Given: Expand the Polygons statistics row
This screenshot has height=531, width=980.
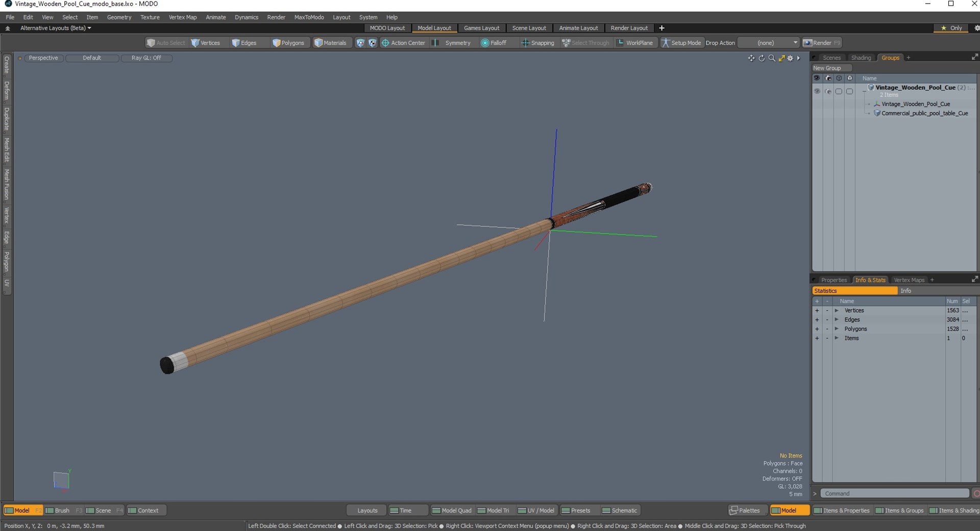Looking at the screenshot, I should click(x=837, y=328).
